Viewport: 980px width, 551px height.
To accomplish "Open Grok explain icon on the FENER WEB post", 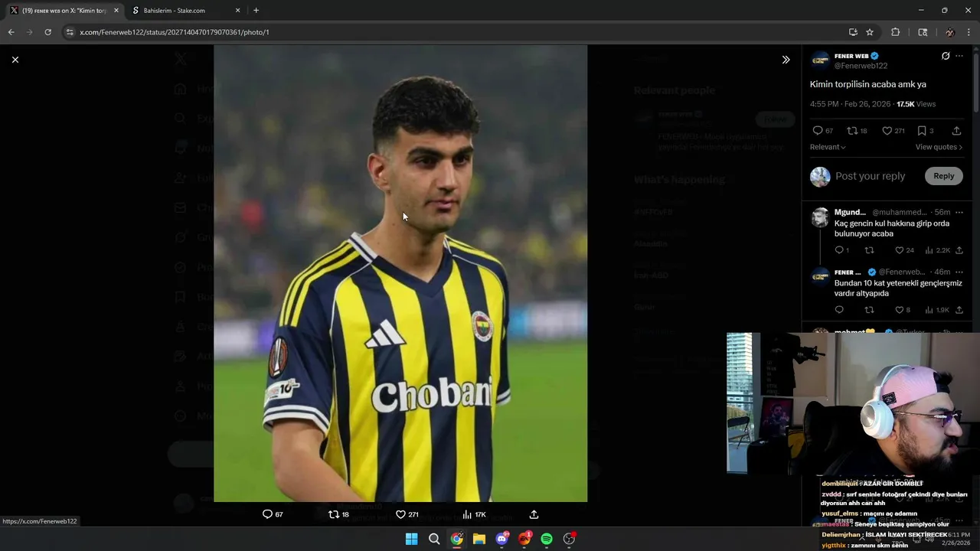I will [x=946, y=56].
